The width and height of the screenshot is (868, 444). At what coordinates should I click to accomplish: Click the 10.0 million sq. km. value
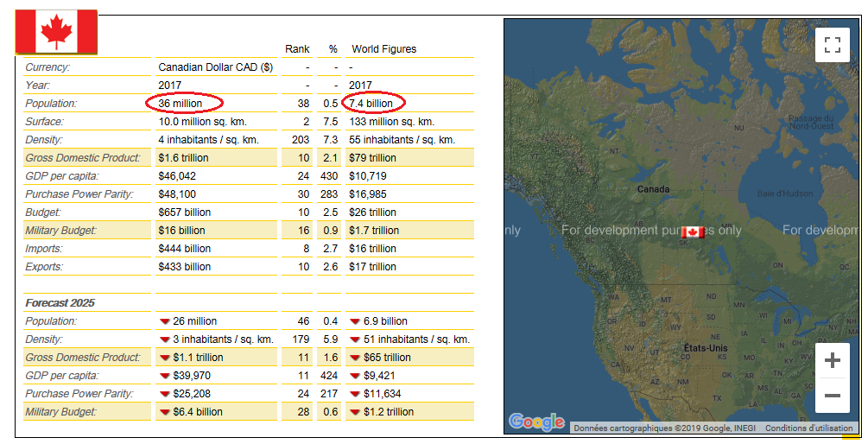(203, 121)
